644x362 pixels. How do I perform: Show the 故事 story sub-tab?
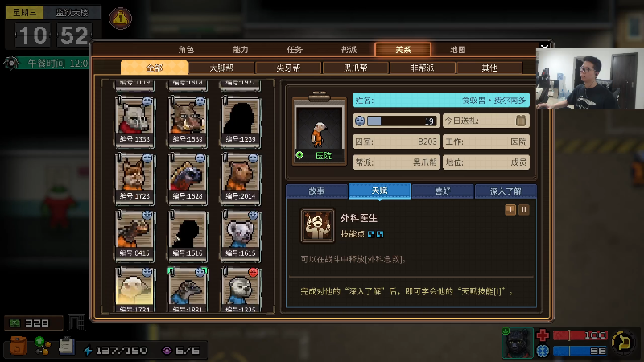click(x=316, y=191)
